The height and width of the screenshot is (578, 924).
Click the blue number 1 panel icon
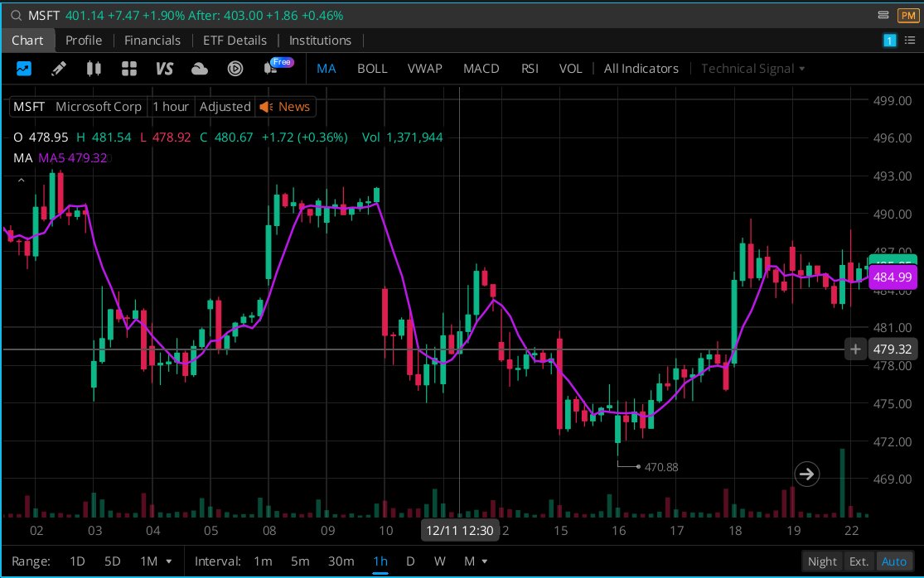click(890, 40)
